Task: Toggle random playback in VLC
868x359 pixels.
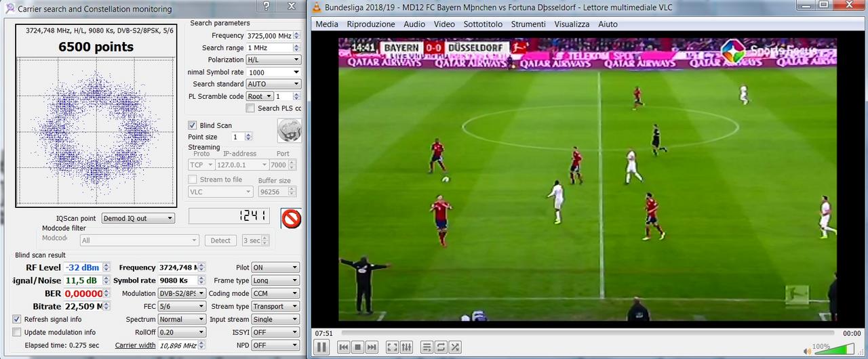Action: point(455,347)
